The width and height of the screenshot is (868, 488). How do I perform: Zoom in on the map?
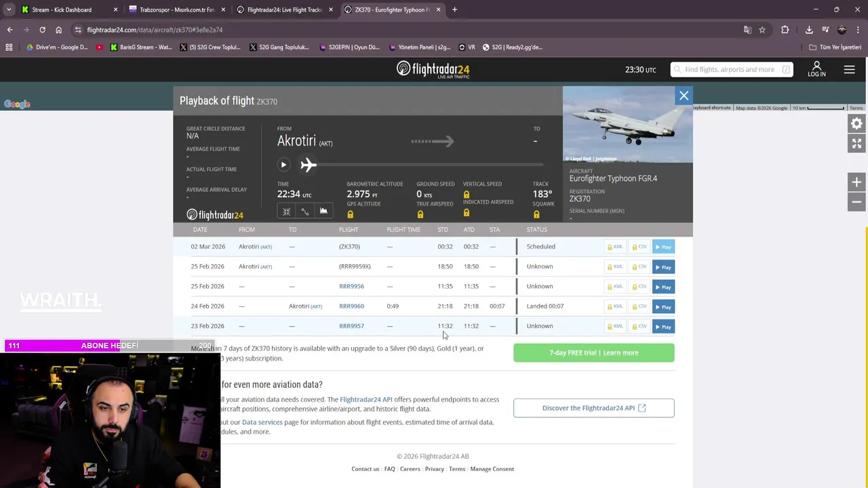[856, 182]
